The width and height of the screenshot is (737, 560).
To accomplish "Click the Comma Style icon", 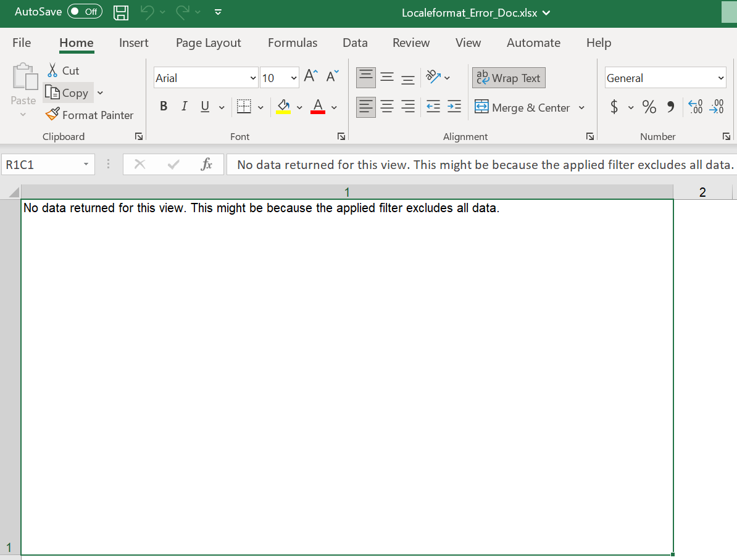I will [671, 107].
